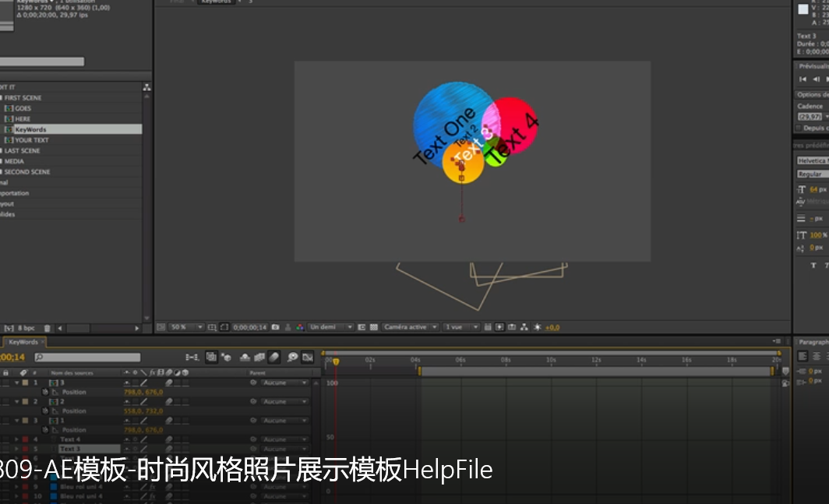Open the 'Un demi' resolution dropdown
Viewport: 829px width, 504px height.
[330, 327]
